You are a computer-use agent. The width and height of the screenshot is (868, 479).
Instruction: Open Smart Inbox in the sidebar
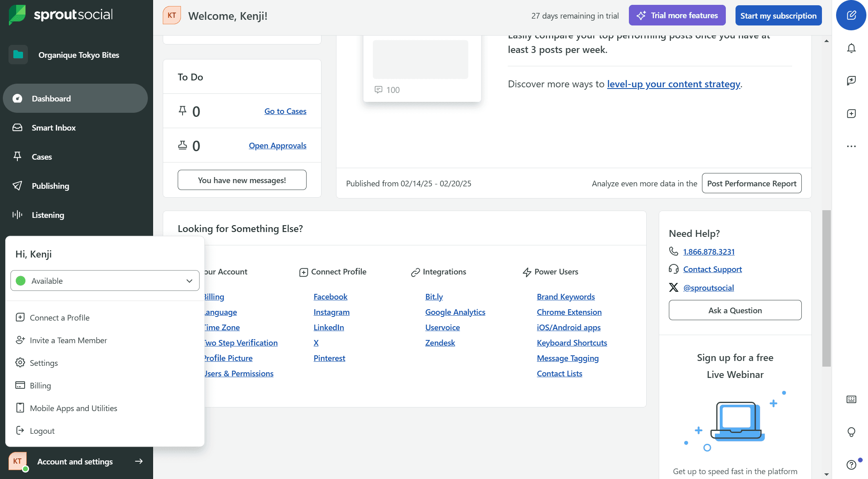(54, 128)
